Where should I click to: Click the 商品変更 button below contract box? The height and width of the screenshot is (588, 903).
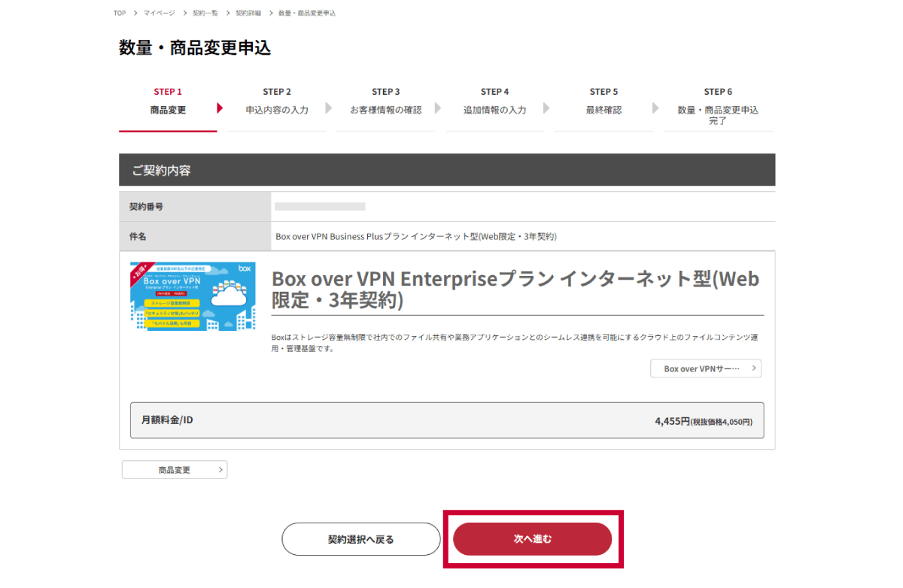pos(175,470)
